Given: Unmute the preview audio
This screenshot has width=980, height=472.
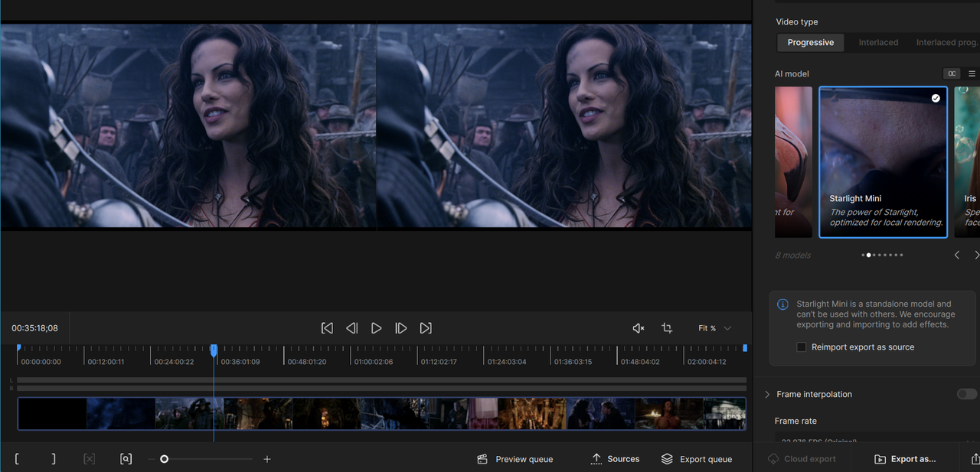Looking at the screenshot, I should [639, 328].
